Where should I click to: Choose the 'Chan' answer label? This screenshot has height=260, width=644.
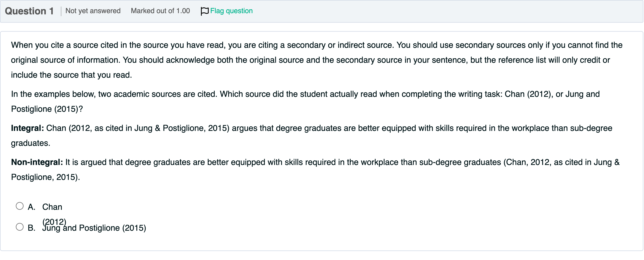tap(52, 207)
